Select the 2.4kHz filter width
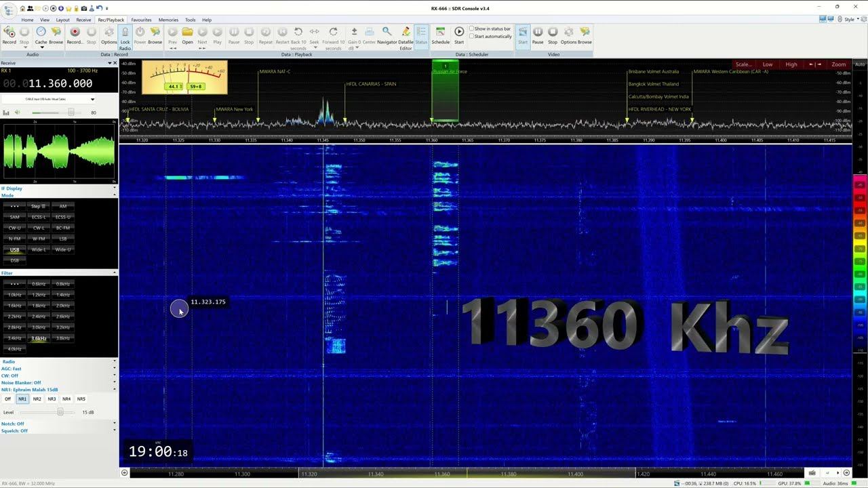 point(39,317)
